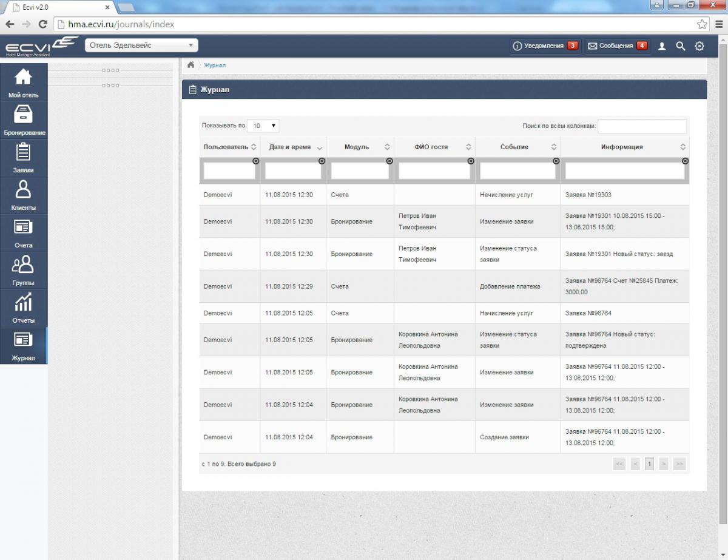Go to previous page of results
Screen dimensions: 728x560
click(635, 464)
